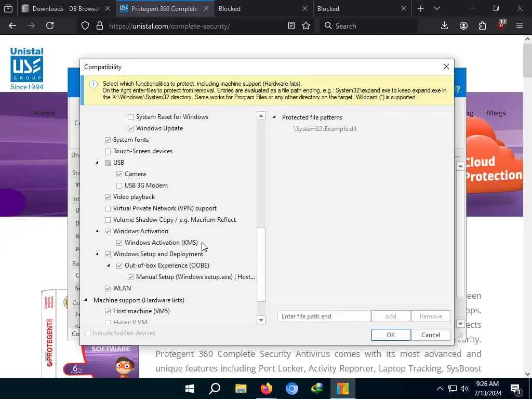
Task: Click the Remove button
Action: (x=431, y=316)
